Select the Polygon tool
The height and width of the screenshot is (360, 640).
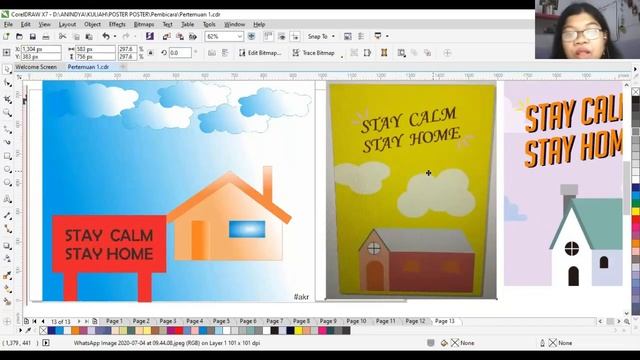[7, 183]
